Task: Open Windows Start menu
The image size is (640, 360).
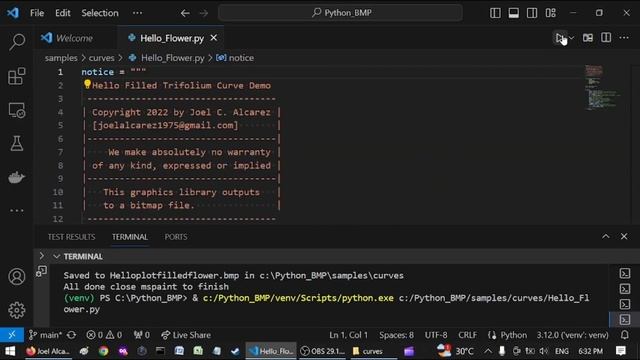Action: [x=10, y=351]
